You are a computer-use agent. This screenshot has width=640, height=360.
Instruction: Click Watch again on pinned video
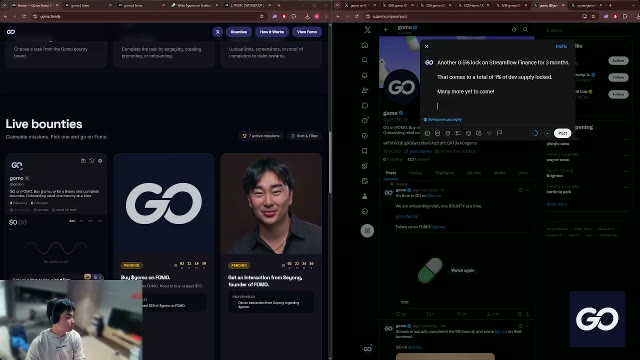462,270
